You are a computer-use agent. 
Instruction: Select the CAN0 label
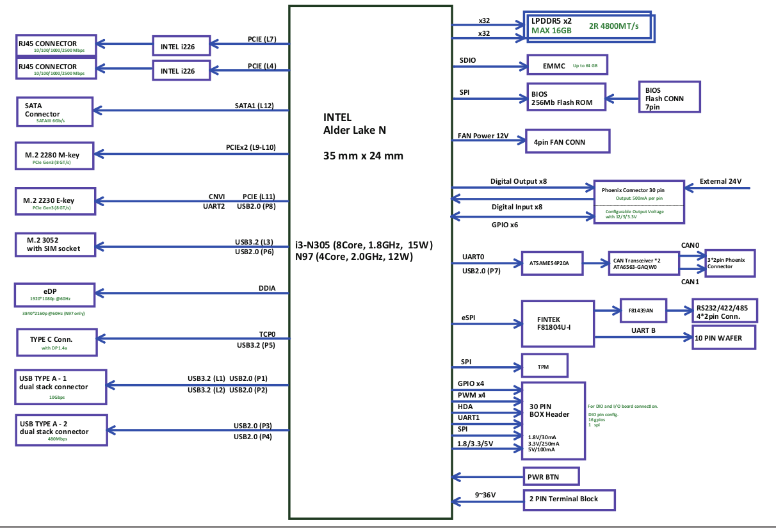(690, 245)
